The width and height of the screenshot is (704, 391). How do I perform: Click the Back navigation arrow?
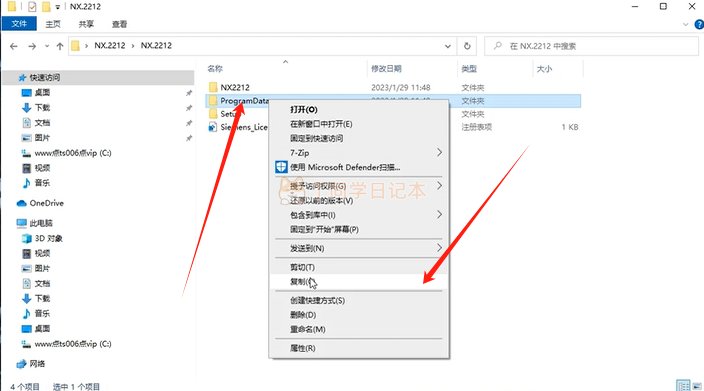pos(13,46)
